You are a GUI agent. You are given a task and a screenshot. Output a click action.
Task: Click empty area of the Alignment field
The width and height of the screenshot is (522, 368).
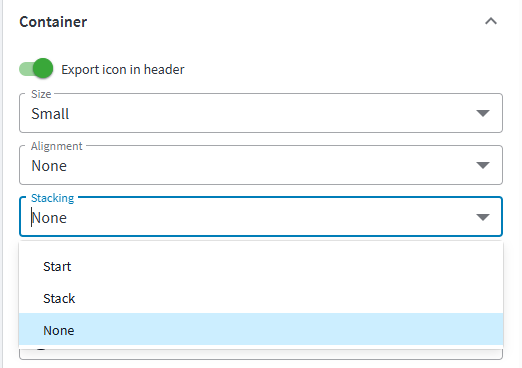tap(267, 165)
